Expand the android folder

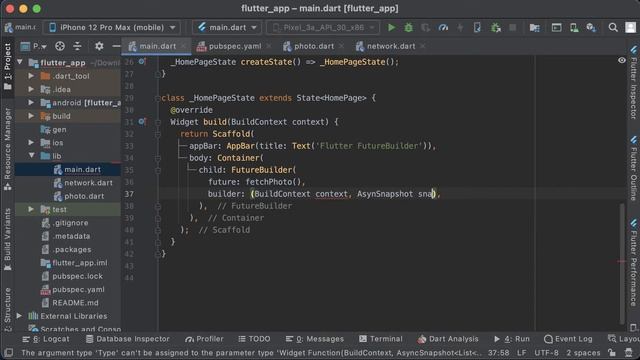(x=31, y=102)
